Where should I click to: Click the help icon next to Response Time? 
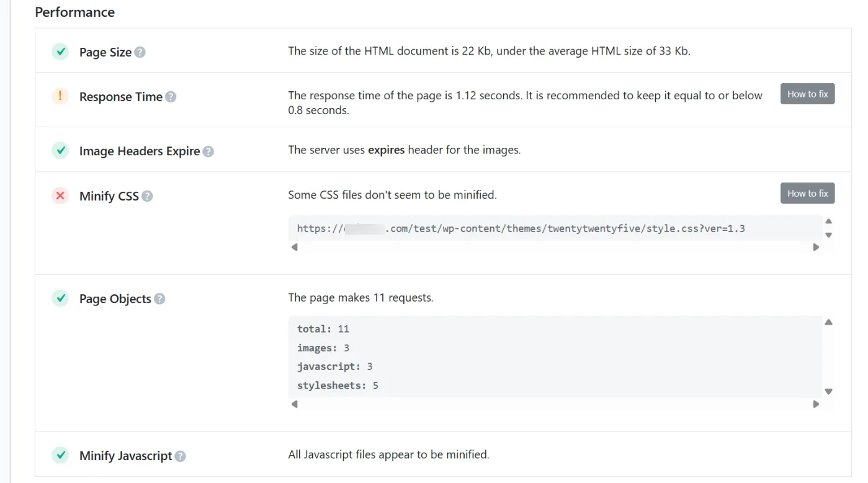click(171, 97)
